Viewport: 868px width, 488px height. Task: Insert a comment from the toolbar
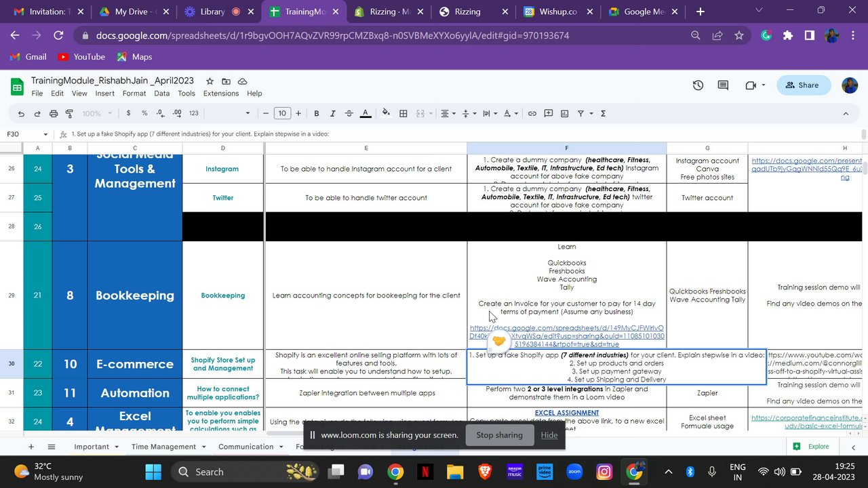click(x=548, y=114)
